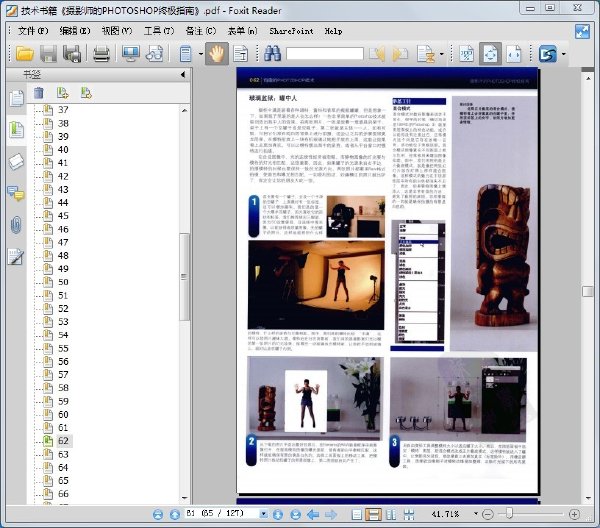Open the 表单 (n) menu
600x528 pixels.
click(x=242, y=31)
